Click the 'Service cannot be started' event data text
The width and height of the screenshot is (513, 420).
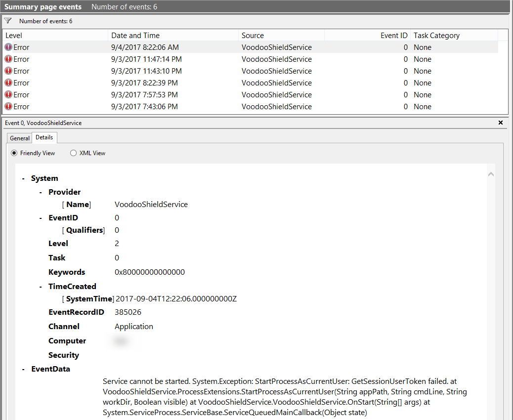(285, 397)
